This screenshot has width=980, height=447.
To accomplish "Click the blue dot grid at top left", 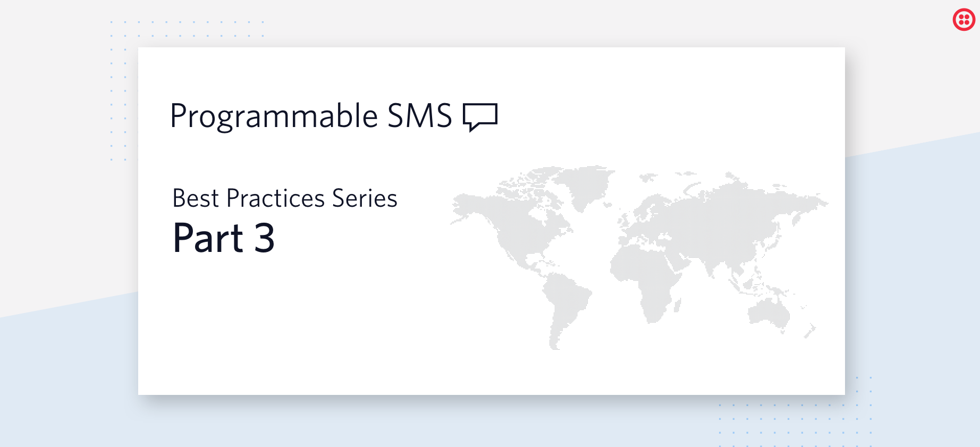I will [186, 29].
